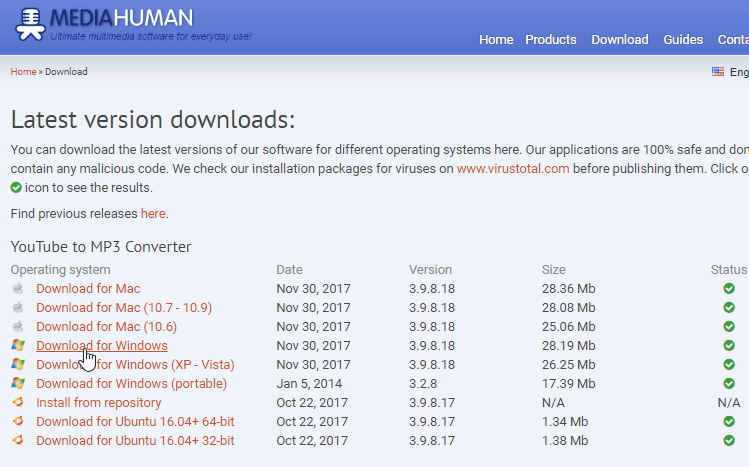Open virus check status for Mac (10.6) row
The image size is (749, 467).
coord(728,327)
